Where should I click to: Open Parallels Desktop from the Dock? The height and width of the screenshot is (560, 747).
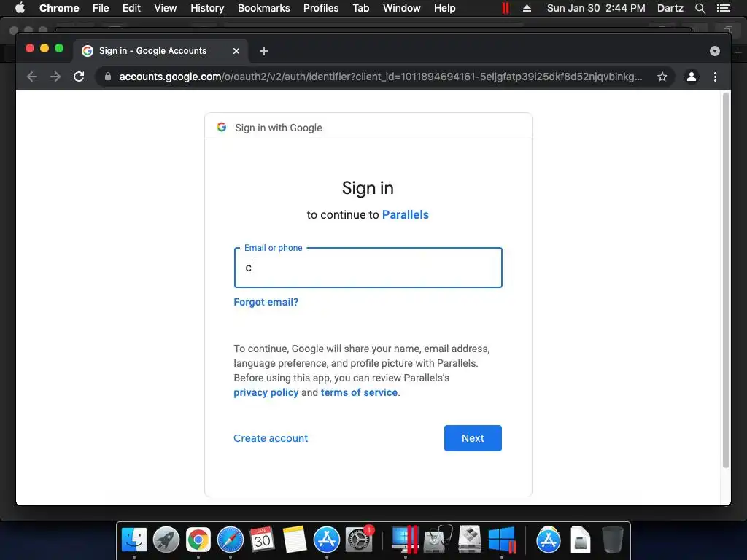pyautogui.click(x=404, y=540)
